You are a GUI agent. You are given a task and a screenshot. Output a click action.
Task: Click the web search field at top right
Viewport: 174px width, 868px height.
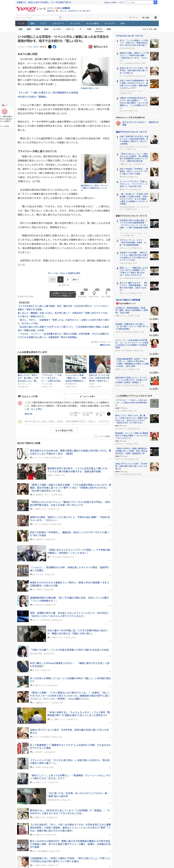coord(139,2)
